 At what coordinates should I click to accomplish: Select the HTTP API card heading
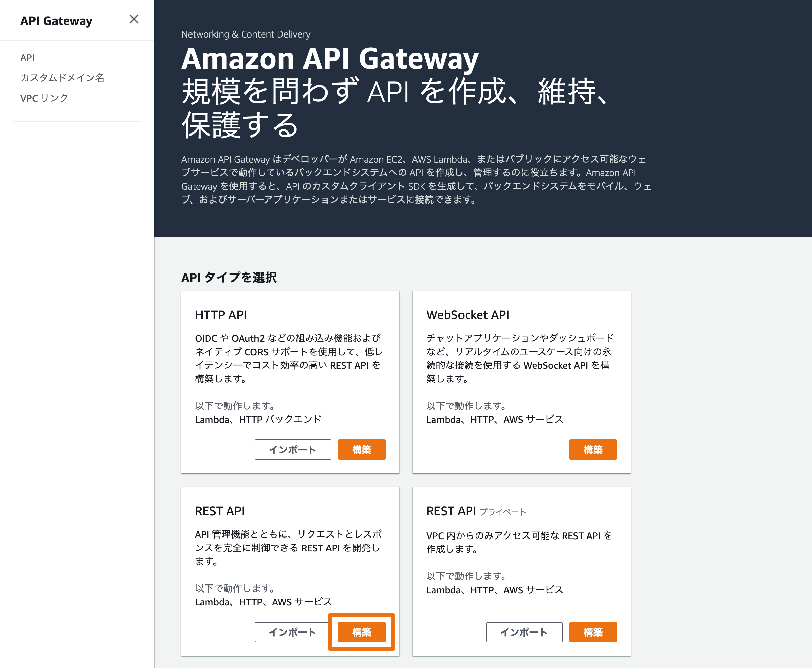[x=221, y=315]
